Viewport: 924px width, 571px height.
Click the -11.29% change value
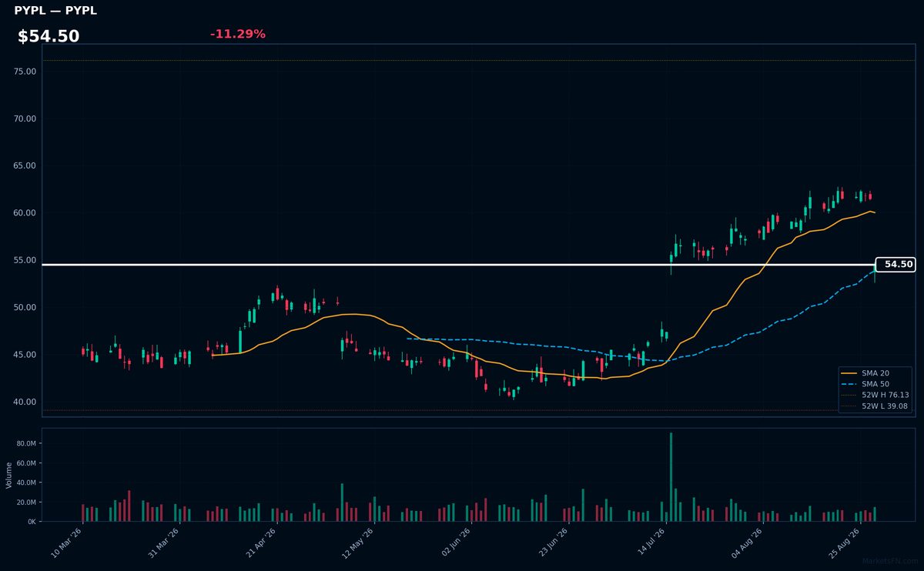(237, 34)
